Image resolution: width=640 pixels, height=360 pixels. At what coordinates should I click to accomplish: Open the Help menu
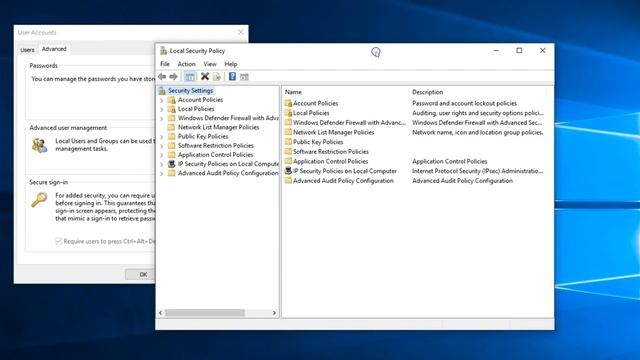click(231, 64)
